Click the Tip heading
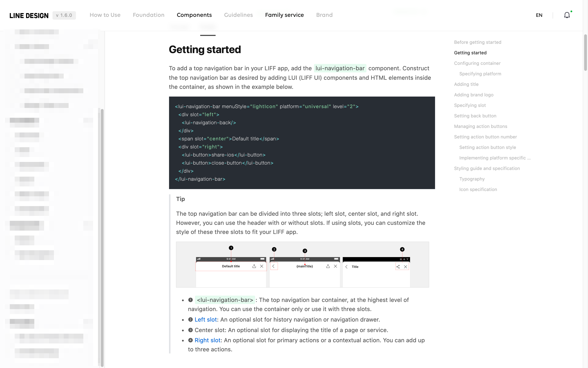The height and width of the screenshot is (368, 588). (x=180, y=199)
